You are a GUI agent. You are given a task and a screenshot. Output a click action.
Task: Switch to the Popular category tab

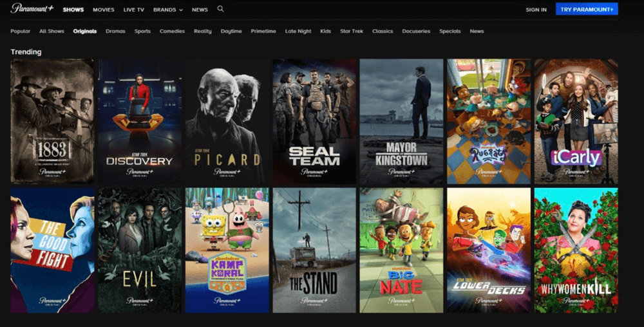(21, 31)
